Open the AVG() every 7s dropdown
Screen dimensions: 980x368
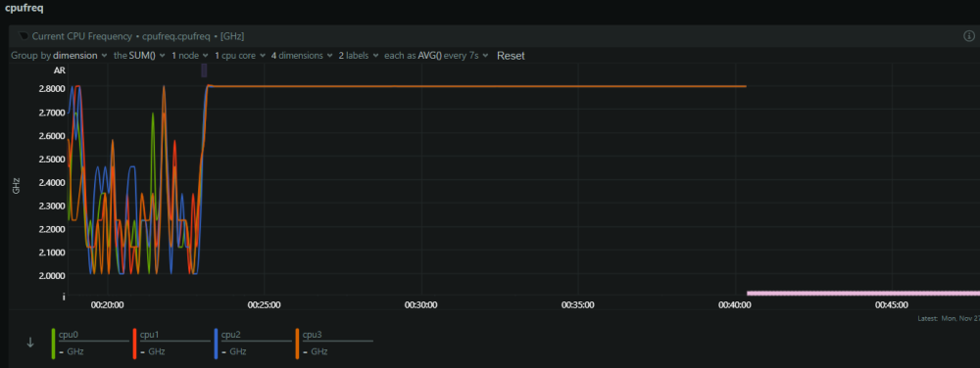(x=436, y=56)
